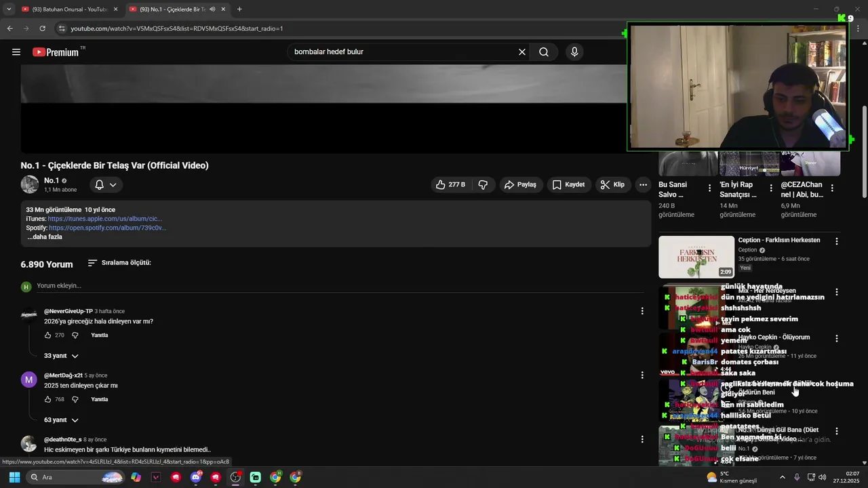Open more options for Ception - Farklısın Herkesten
The width and height of the screenshot is (868, 488).
(x=837, y=241)
